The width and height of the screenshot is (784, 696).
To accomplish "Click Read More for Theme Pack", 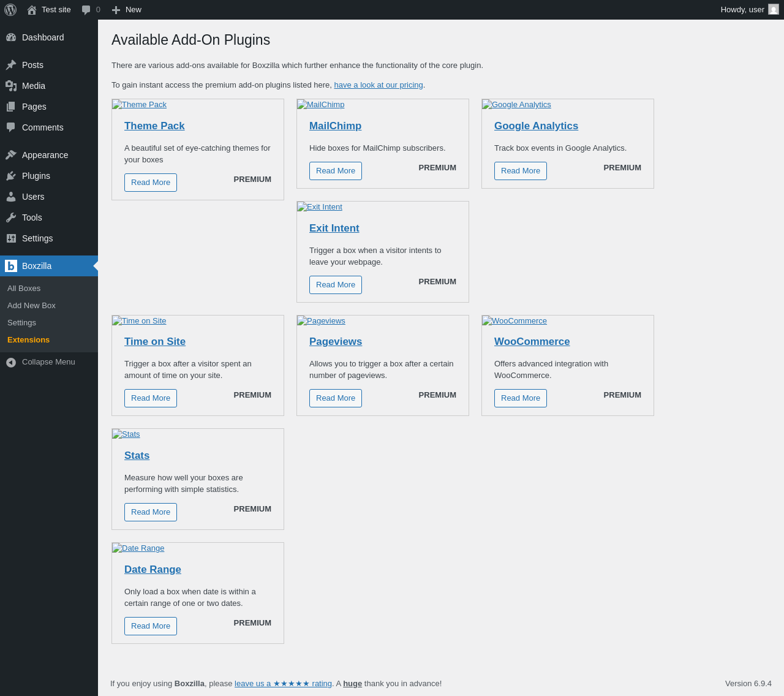I will pos(151,183).
